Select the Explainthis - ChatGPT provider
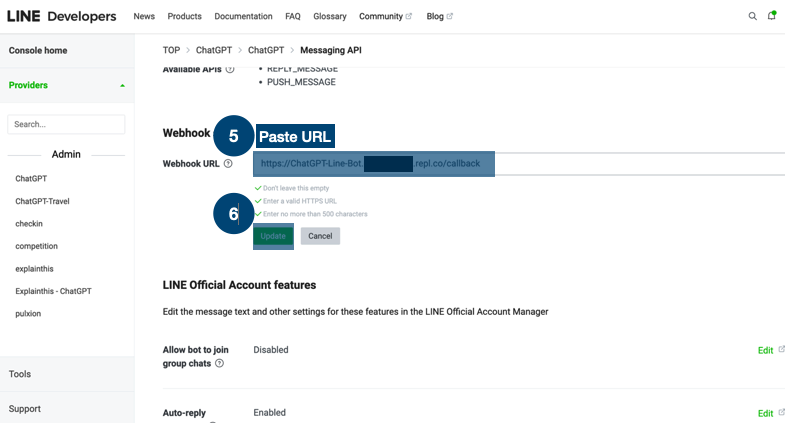 pos(54,291)
